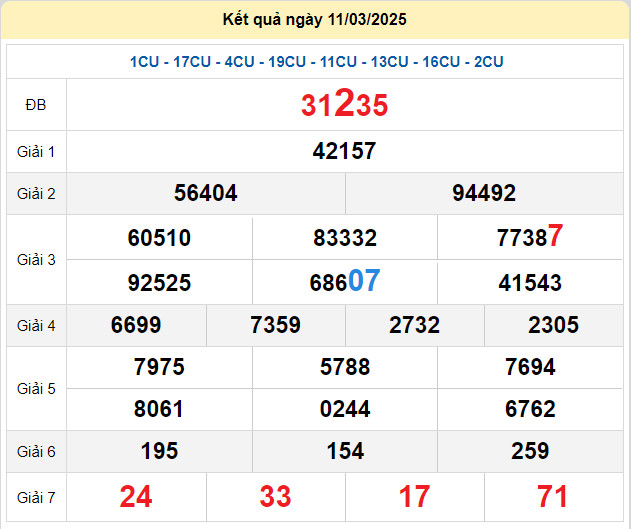Select third prize number 41543
This screenshot has height=529, width=631.
[x=530, y=283]
